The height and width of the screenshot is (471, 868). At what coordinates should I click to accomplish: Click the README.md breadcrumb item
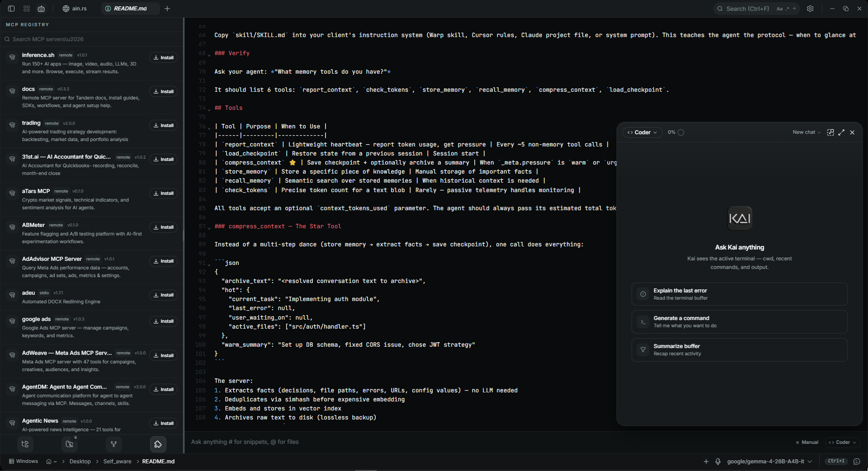(x=158, y=462)
